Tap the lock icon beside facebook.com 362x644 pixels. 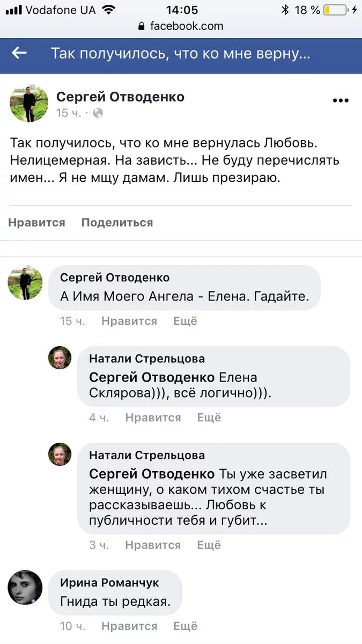point(142,26)
